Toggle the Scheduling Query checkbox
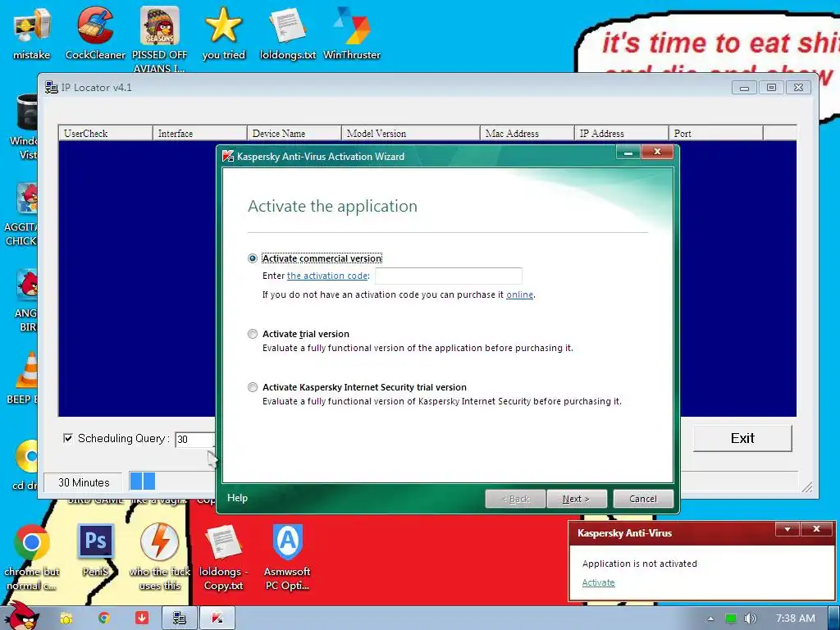This screenshot has width=840, height=630. [68, 438]
